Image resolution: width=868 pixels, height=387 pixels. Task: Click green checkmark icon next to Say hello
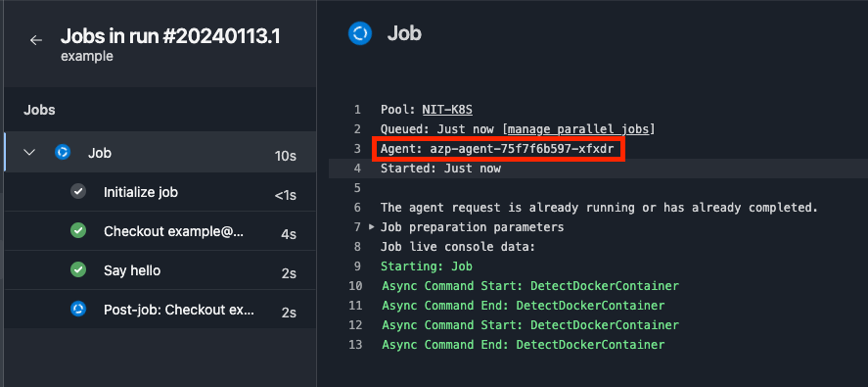pos(78,270)
